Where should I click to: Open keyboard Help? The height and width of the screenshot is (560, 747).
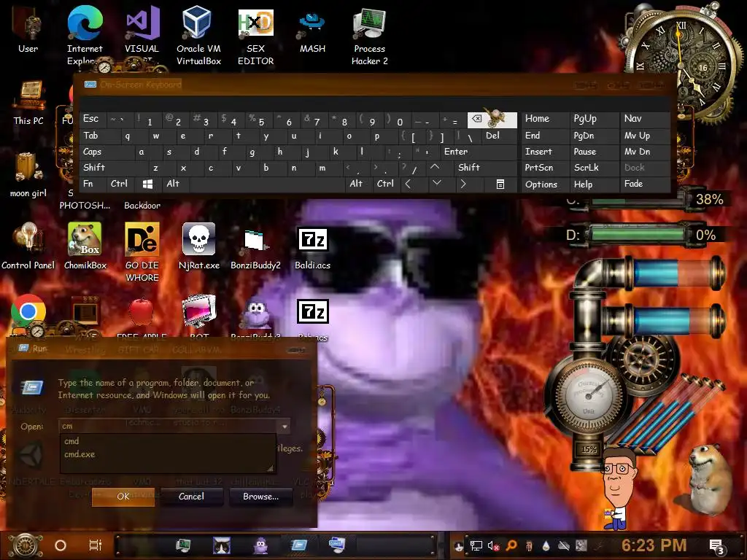tap(594, 184)
